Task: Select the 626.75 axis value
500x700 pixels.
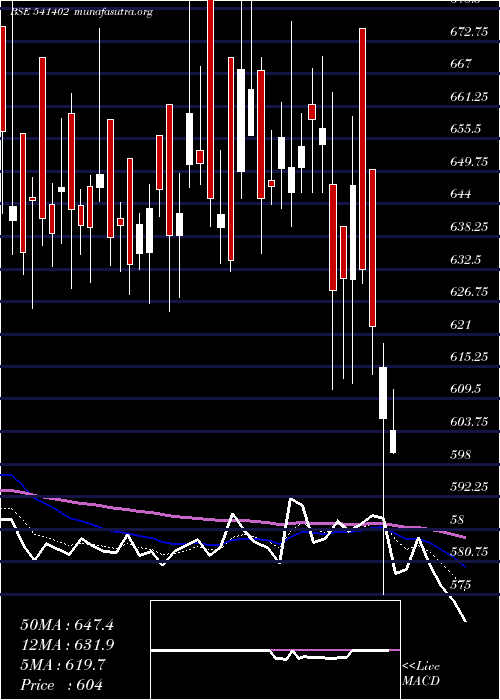Action: (x=469, y=292)
